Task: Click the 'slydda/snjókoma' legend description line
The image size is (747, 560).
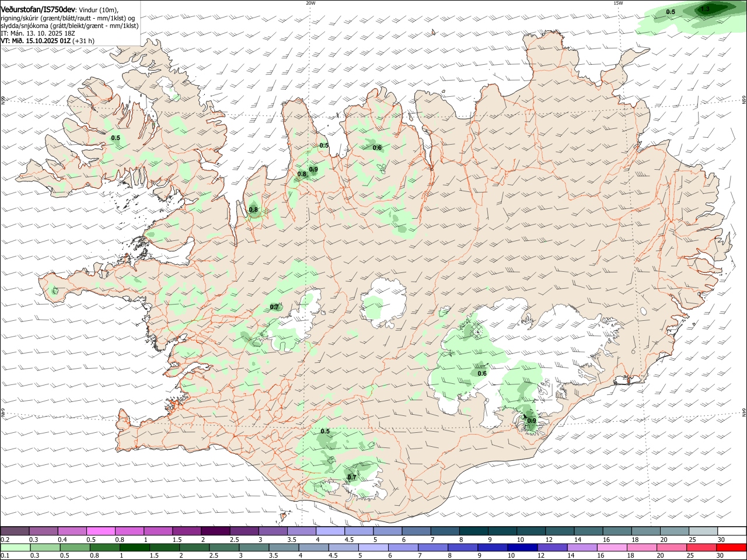Action: pyautogui.click(x=69, y=26)
